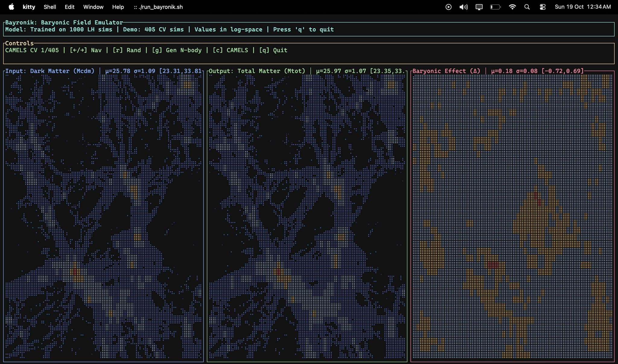Viewport: 618px width, 364px height.
Task: Open the Shell menu
Action: [50, 7]
